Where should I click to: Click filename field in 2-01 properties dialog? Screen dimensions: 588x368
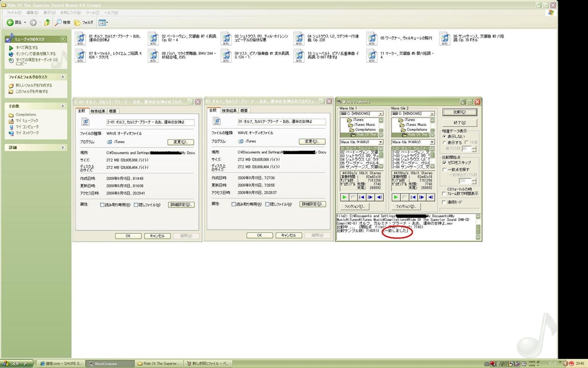click(x=150, y=122)
